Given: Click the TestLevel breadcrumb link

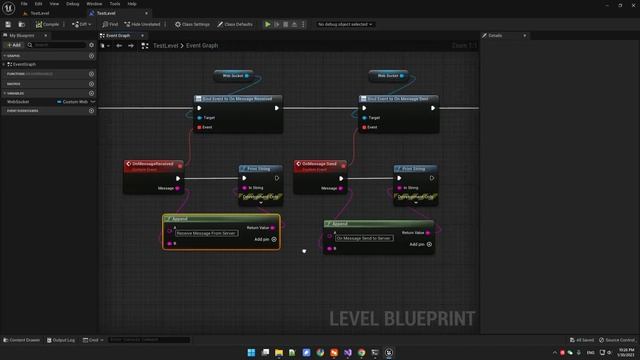Looking at the screenshot, I should [x=166, y=46].
